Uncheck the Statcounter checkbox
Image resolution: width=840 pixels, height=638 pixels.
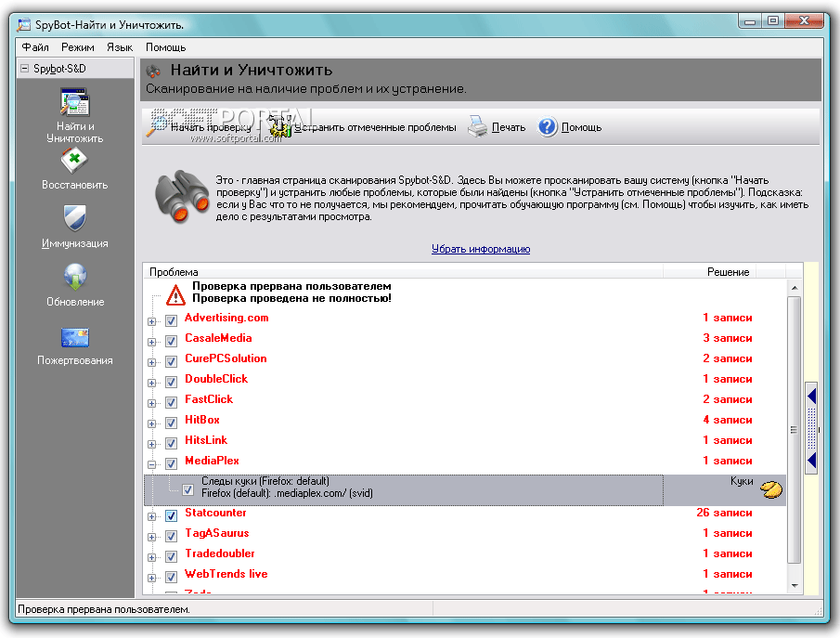171,515
